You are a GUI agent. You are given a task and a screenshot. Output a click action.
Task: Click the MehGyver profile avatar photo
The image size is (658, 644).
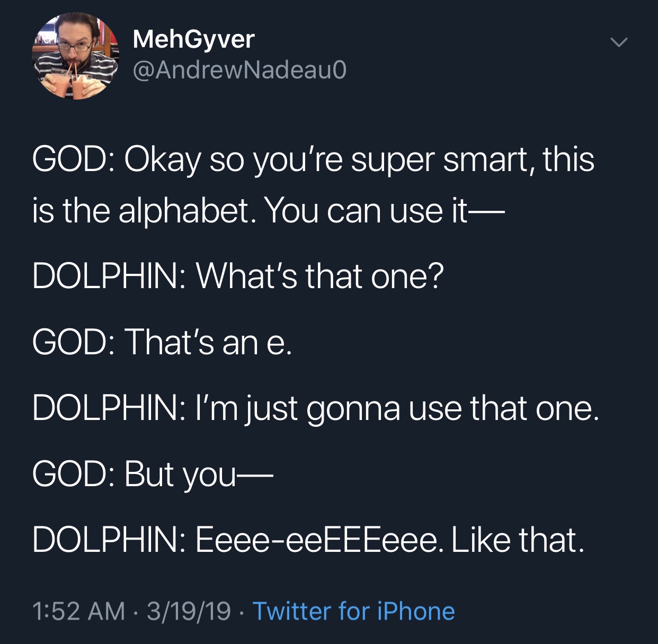click(x=76, y=56)
